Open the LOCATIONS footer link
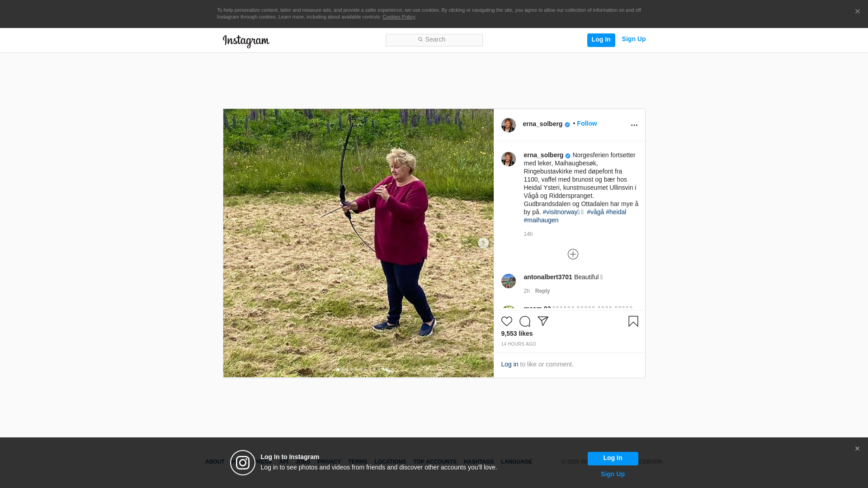 pyautogui.click(x=390, y=462)
